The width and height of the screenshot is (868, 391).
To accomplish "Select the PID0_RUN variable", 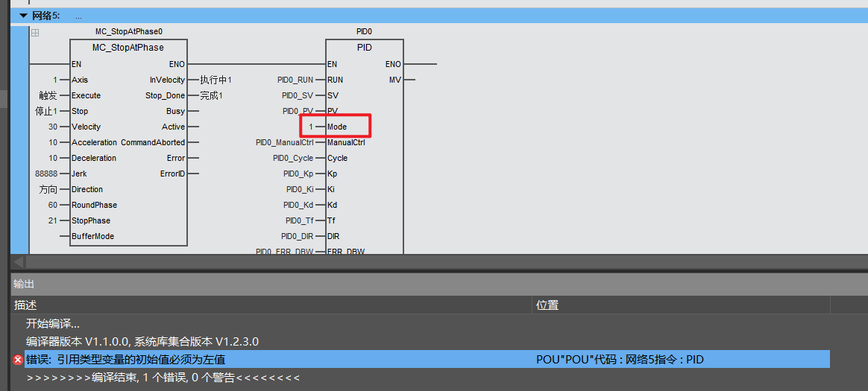I will pos(295,80).
